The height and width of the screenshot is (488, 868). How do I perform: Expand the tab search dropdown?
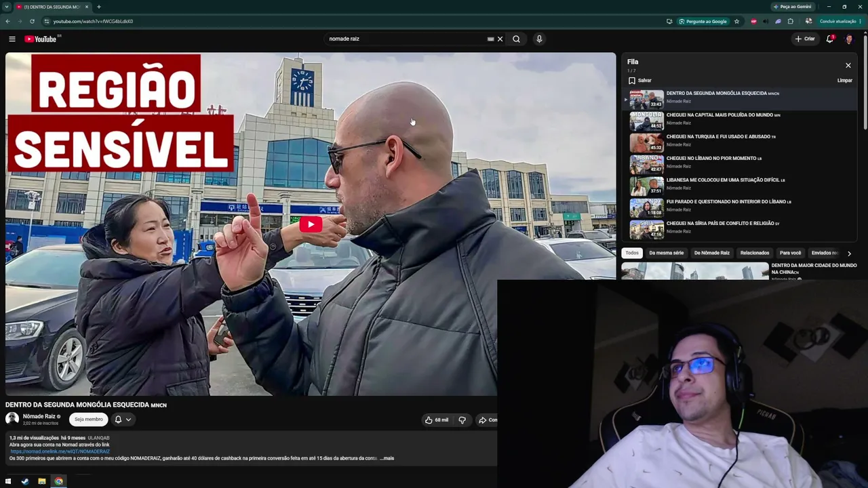pyautogui.click(x=7, y=7)
